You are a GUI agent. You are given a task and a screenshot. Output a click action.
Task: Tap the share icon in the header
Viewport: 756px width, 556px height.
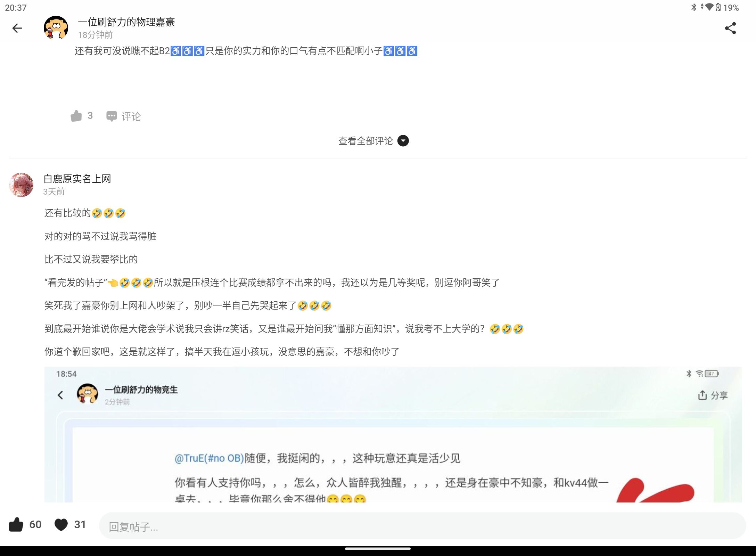730,28
